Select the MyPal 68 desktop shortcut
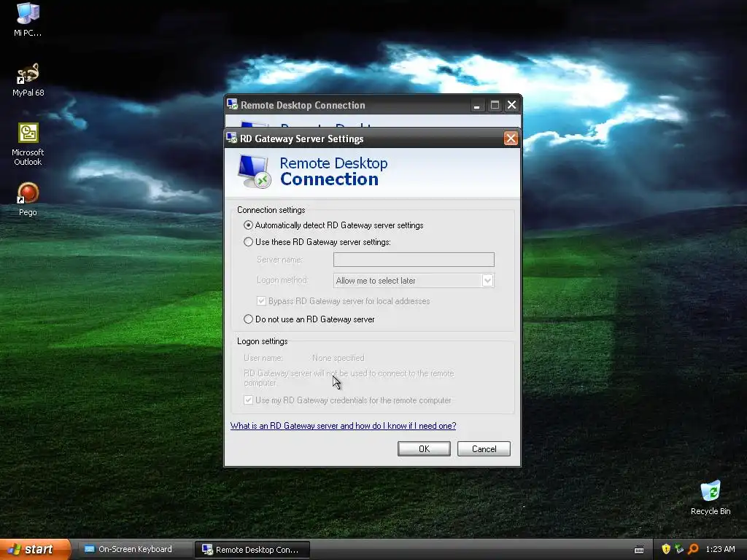This screenshot has height=560, width=747. (x=28, y=79)
